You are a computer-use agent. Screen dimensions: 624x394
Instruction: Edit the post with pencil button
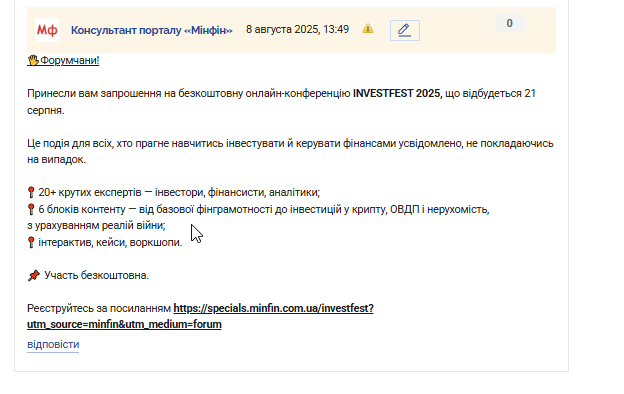click(405, 30)
